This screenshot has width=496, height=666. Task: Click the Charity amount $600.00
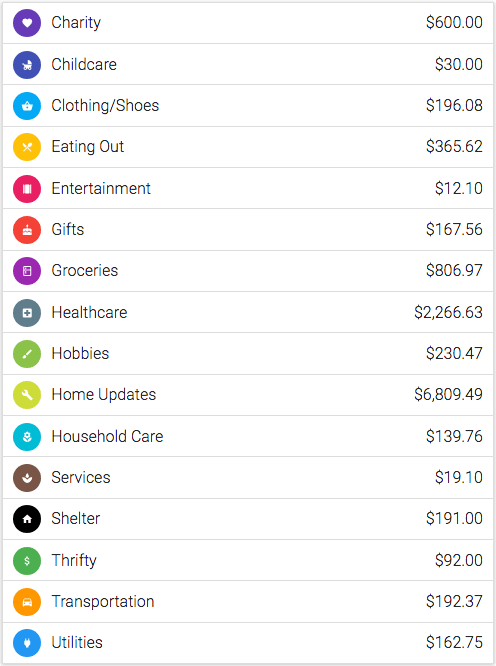point(454,22)
